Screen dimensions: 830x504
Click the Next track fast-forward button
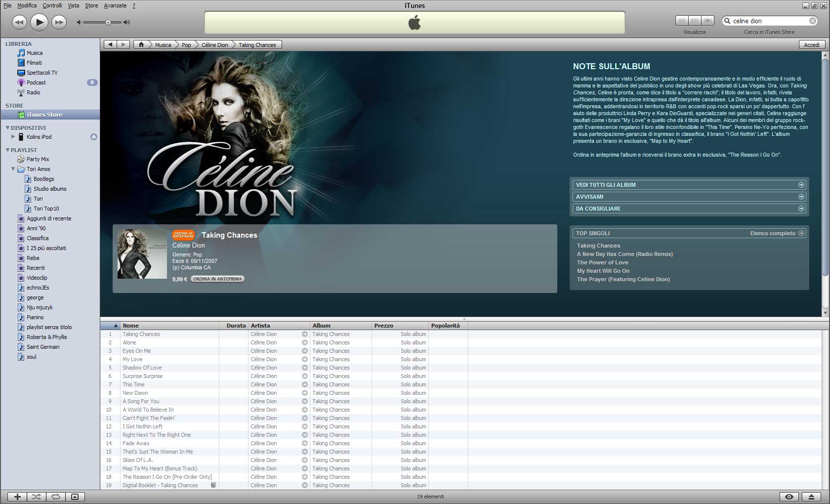pyautogui.click(x=59, y=22)
